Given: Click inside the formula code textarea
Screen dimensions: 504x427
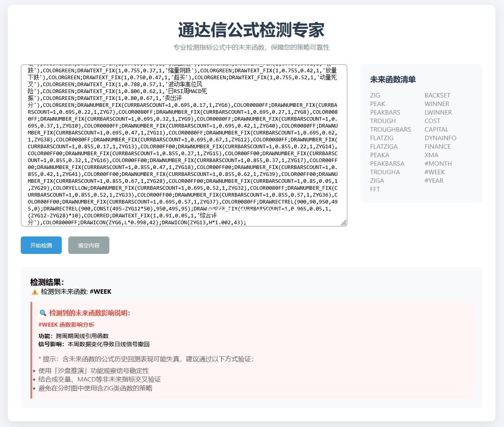Looking at the screenshot, I should click(x=184, y=145).
